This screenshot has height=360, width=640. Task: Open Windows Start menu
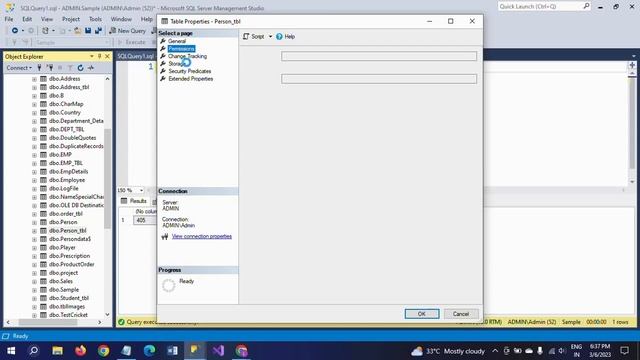tap(11, 351)
